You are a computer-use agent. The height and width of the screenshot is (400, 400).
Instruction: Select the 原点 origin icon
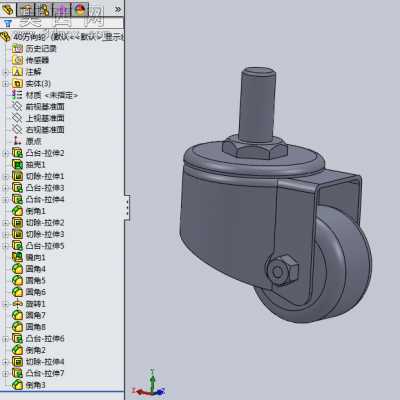click(17, 141)
